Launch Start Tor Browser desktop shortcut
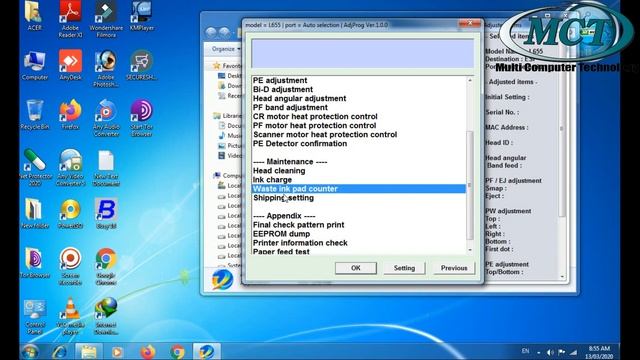640x360 pixels. pos(141,118)
